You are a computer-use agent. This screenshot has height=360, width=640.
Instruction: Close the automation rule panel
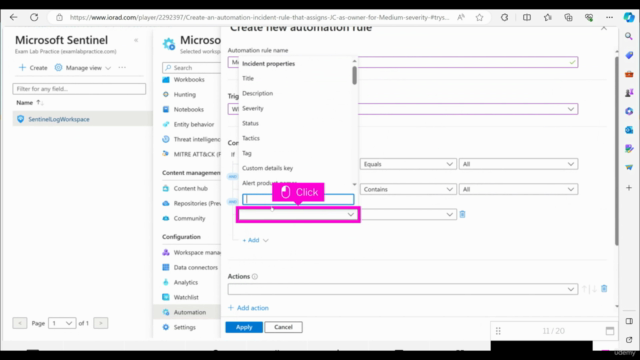point(604,28)
